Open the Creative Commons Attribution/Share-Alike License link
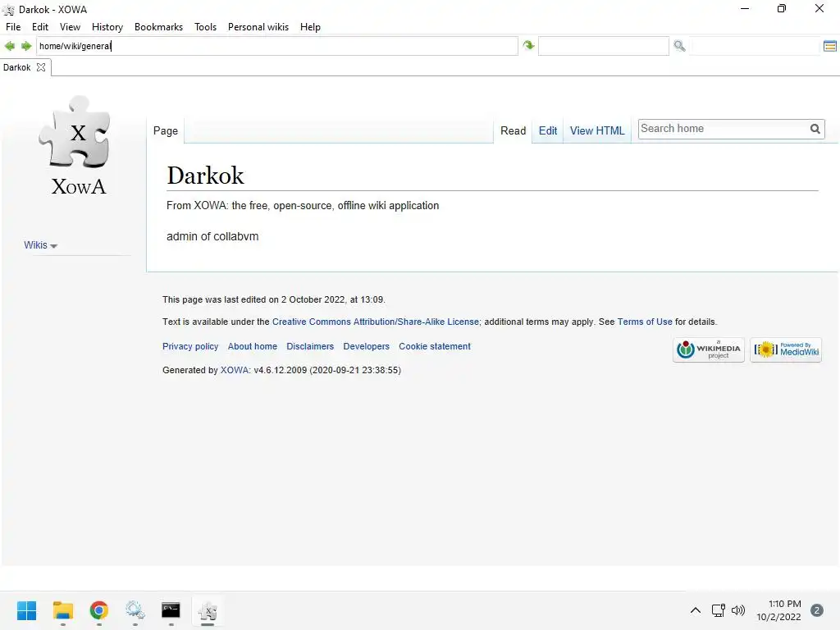This screenshot has width=840, height=630. tap(376, 322)
